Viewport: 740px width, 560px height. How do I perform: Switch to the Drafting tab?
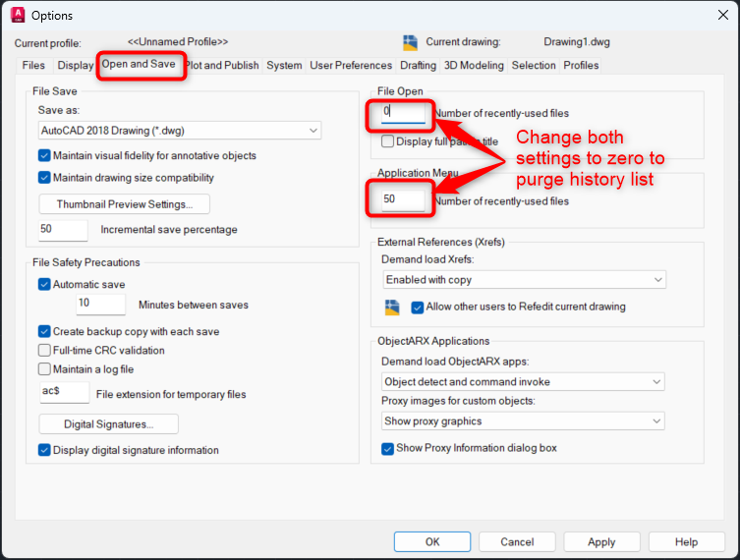click(x=418, y=65)
